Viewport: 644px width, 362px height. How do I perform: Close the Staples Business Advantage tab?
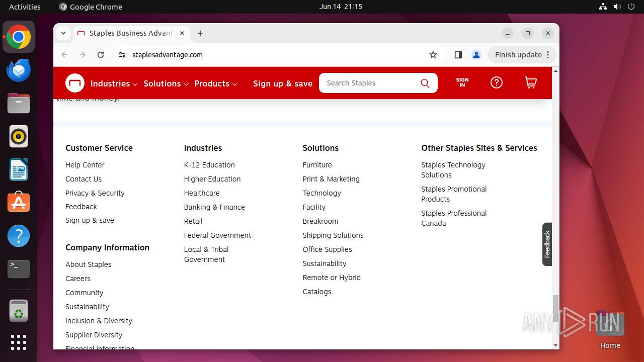click(182, 33)
